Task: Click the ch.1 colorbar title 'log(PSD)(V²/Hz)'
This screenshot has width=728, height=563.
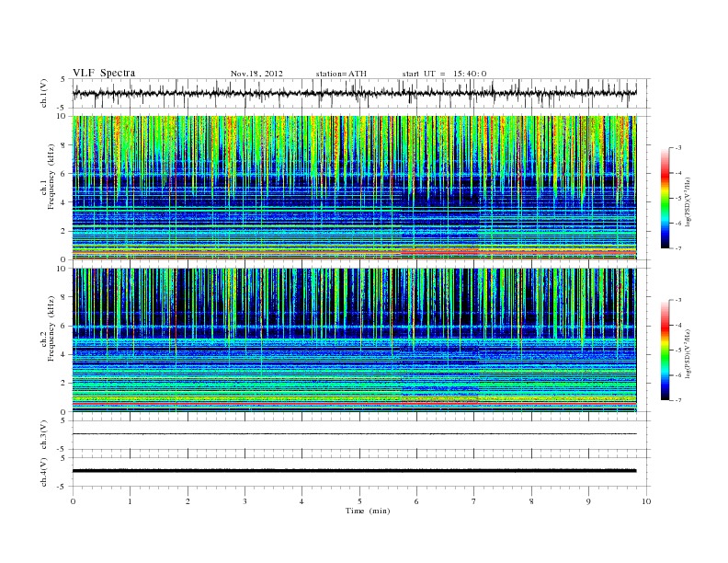Action: (x=688, y=200)
